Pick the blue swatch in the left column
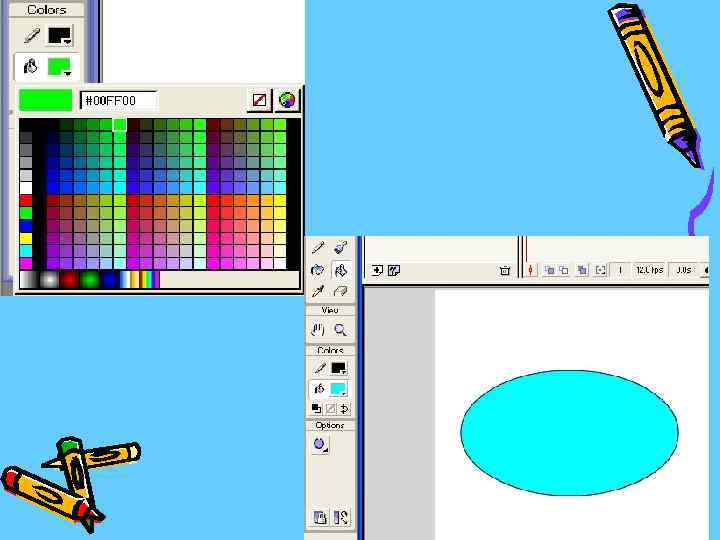 pyautogui.click(x=26, y=225)
